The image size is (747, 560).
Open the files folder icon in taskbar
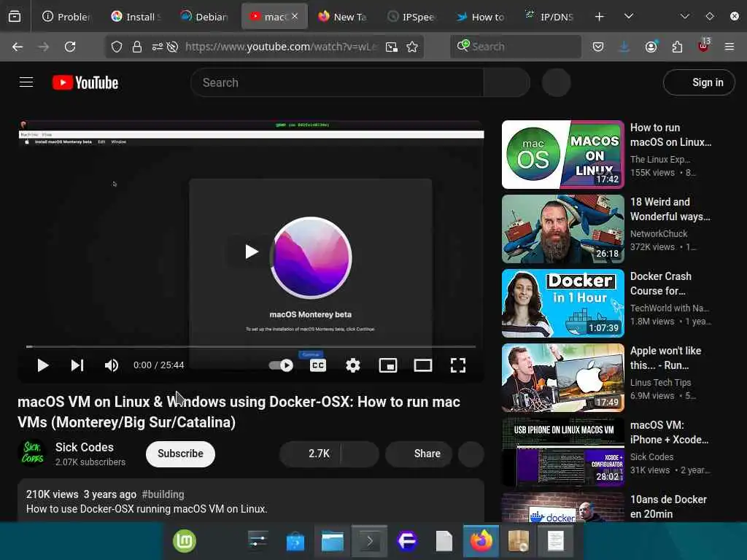coord(333,541)
